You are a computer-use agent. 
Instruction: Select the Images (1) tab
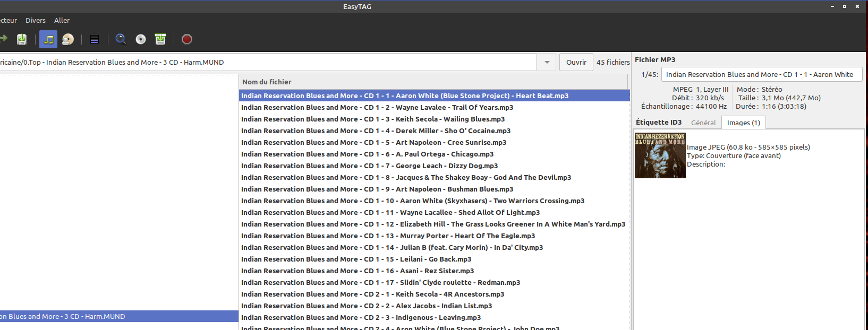[743, 123]
